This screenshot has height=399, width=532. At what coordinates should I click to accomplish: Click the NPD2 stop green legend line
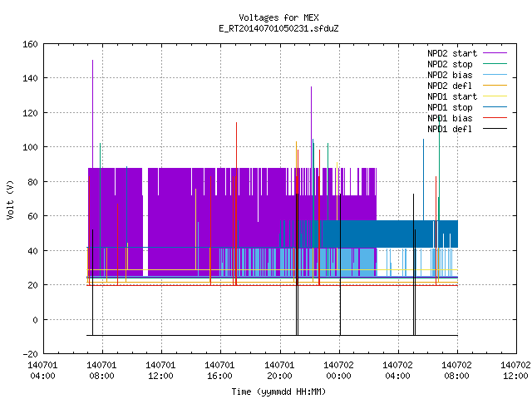coord(495,64)
